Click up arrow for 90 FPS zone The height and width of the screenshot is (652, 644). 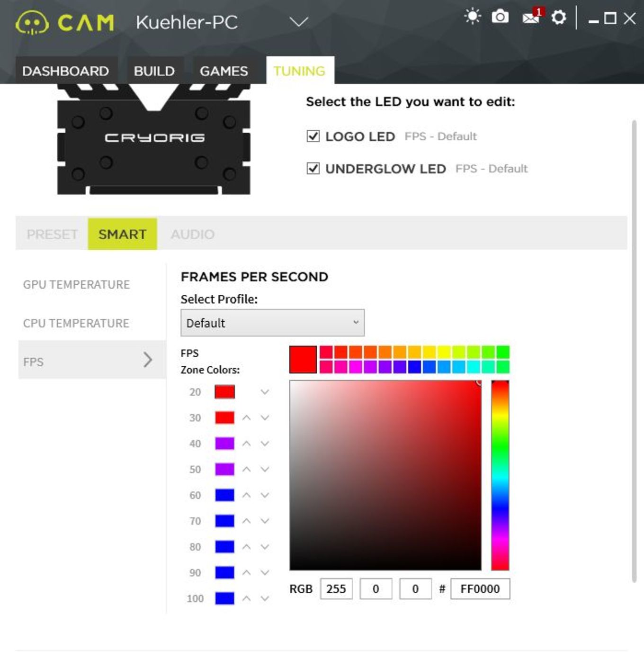pyautogui.click(x=246, y=572)
